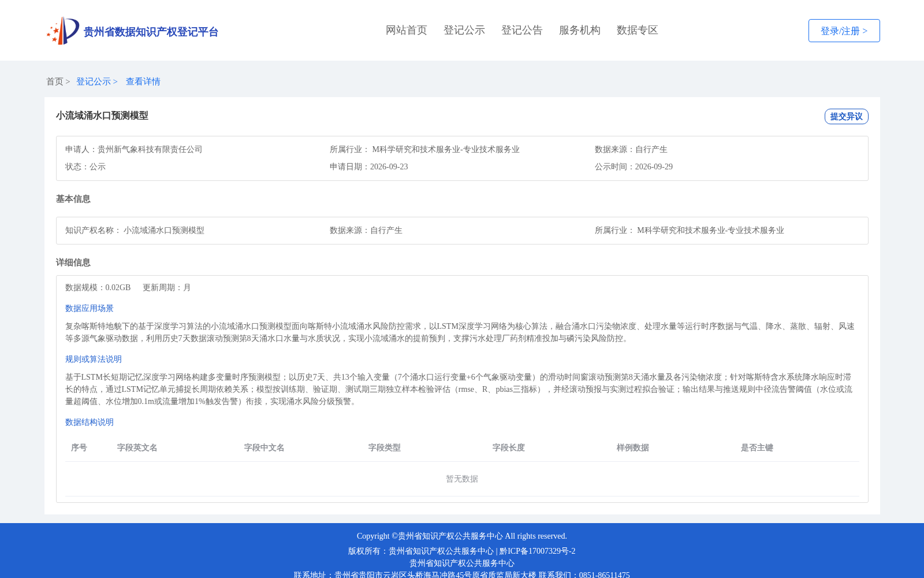Image resolution: width=924 pixels, height=578 pixels.
Task: Select 服务机构 in the top menu
Action: 580,30
